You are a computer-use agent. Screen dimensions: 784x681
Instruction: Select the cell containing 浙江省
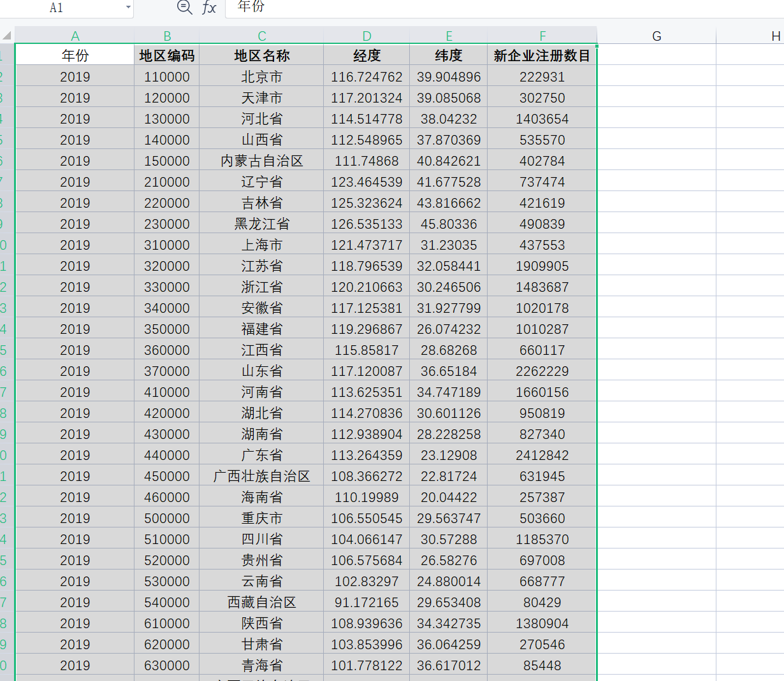click(x=262, y=287)
